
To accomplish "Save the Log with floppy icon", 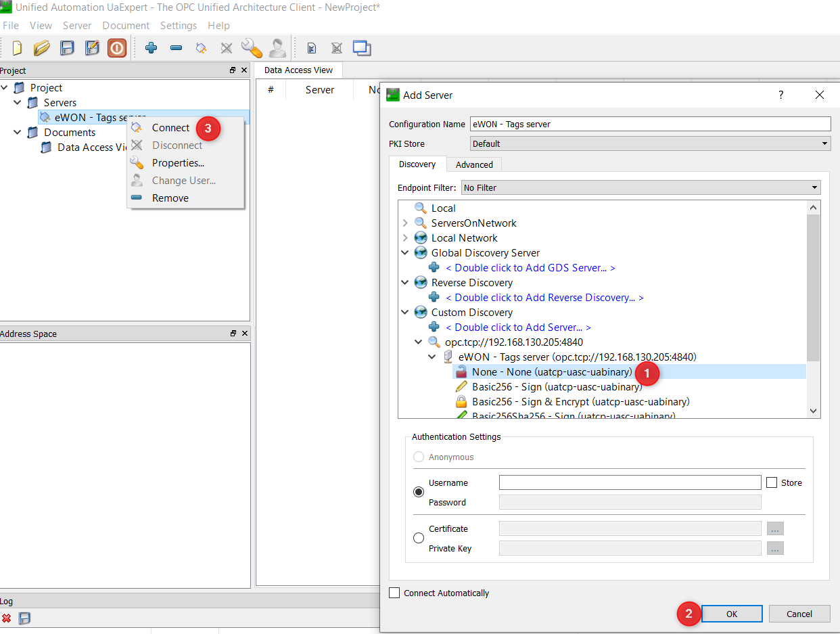I will (x=24, y=618).
